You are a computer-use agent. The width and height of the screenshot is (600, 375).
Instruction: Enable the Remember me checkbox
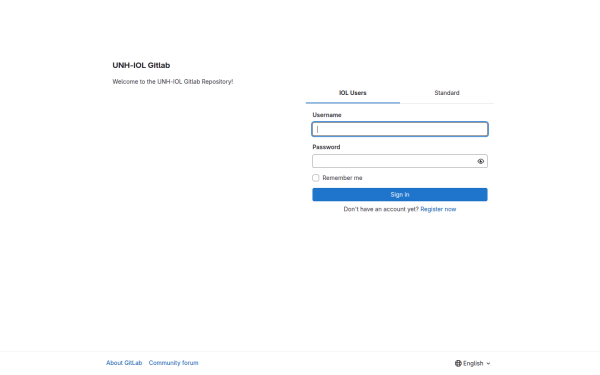pos(316,178)
